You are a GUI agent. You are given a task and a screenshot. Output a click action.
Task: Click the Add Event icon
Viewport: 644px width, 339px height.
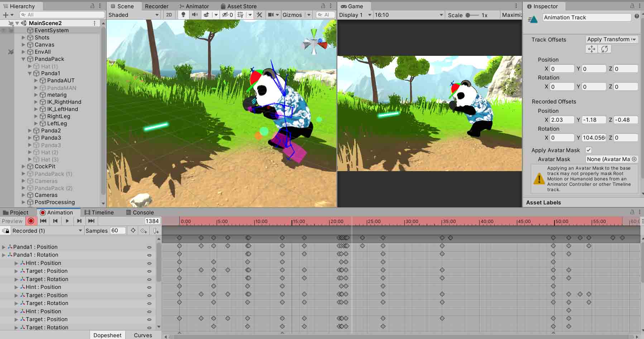point(156,231)
